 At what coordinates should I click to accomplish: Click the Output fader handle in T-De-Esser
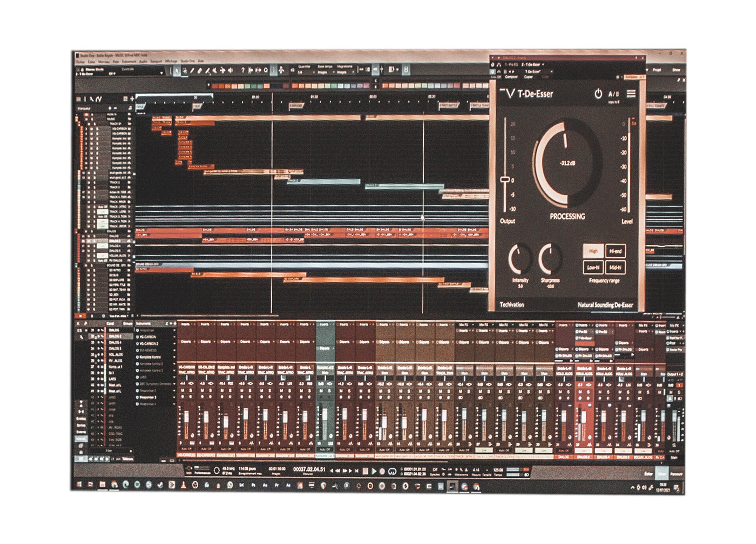pyautogui.click(x=505, y=179)
